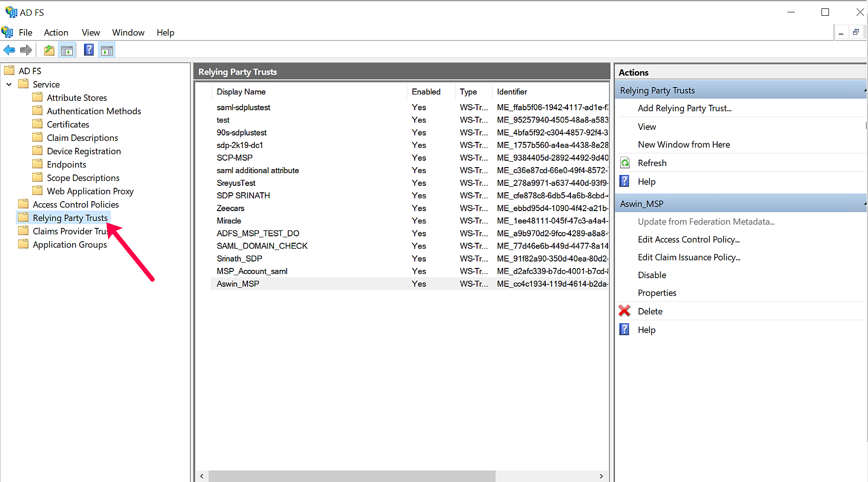Sort by the Display Name column header
This screenshot has height=482, width=868.
pyautogui.click(x=241, y=92)
